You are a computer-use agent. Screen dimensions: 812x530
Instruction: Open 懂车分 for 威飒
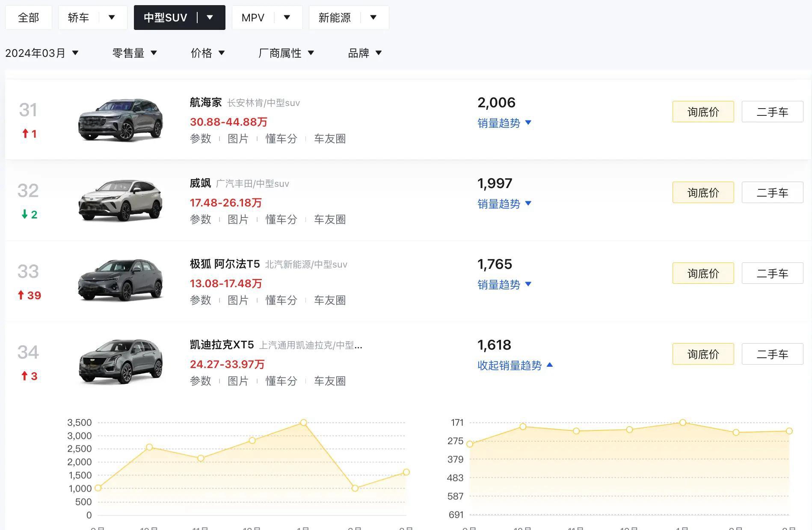point(281,219)
